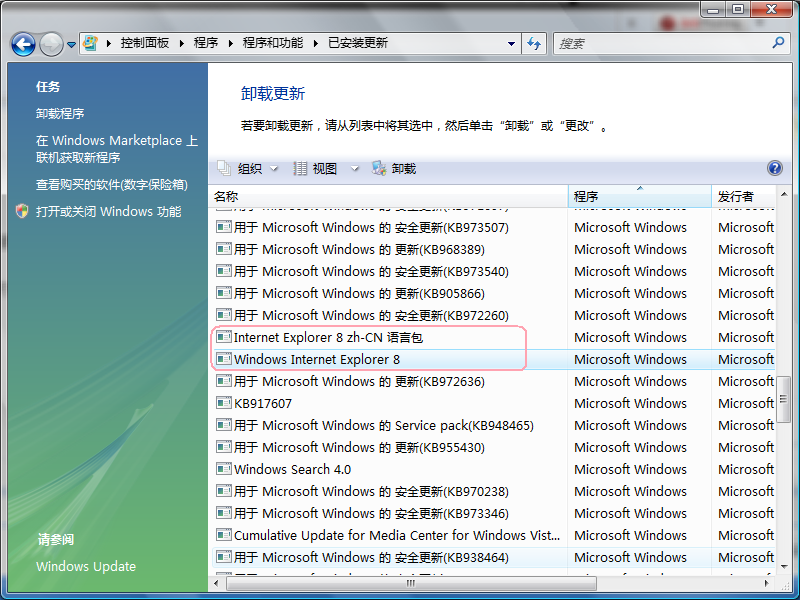Click the 视图 toolbar button

[316, 168]
